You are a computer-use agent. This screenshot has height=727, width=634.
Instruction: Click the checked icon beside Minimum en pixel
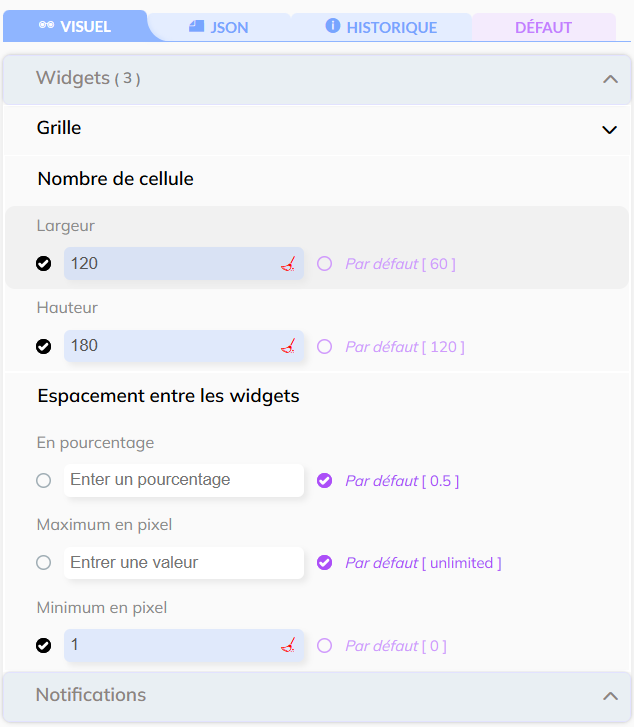43,646
